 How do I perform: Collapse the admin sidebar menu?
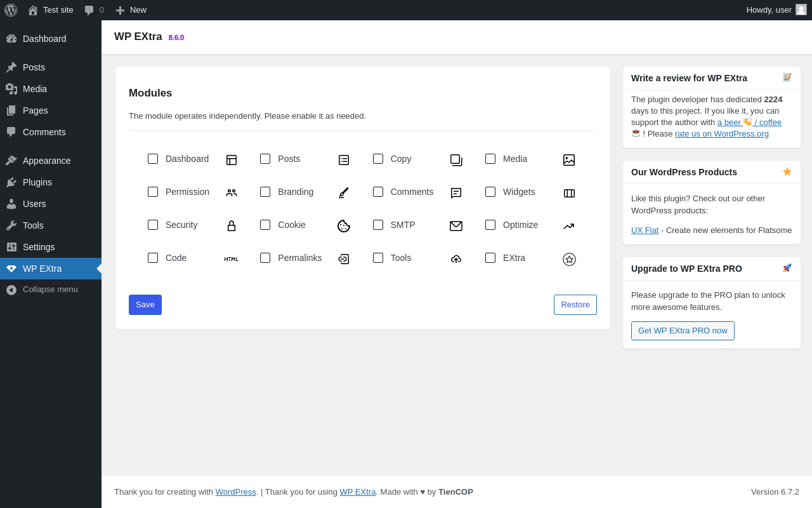click(x=51, y=290)
